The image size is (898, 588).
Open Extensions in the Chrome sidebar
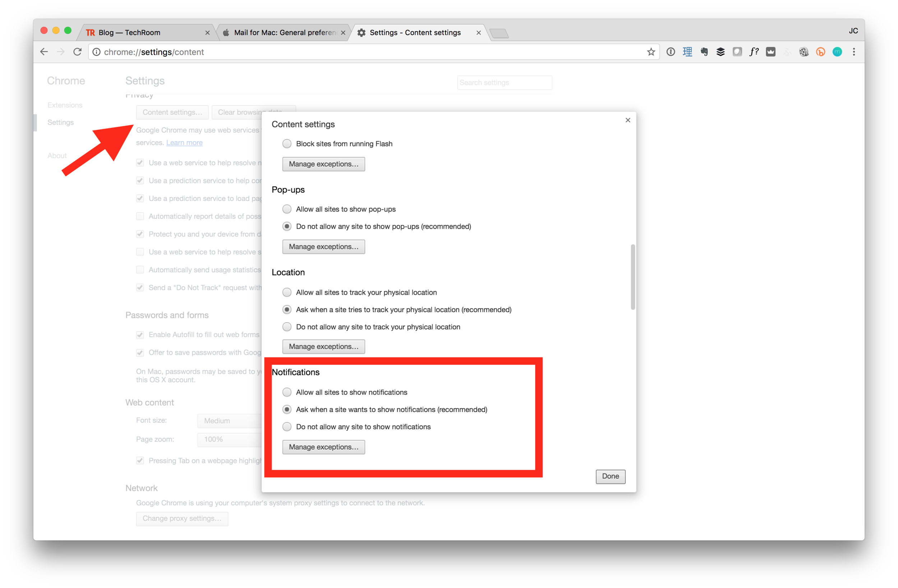pyautogui.click(x=65, y=105)
